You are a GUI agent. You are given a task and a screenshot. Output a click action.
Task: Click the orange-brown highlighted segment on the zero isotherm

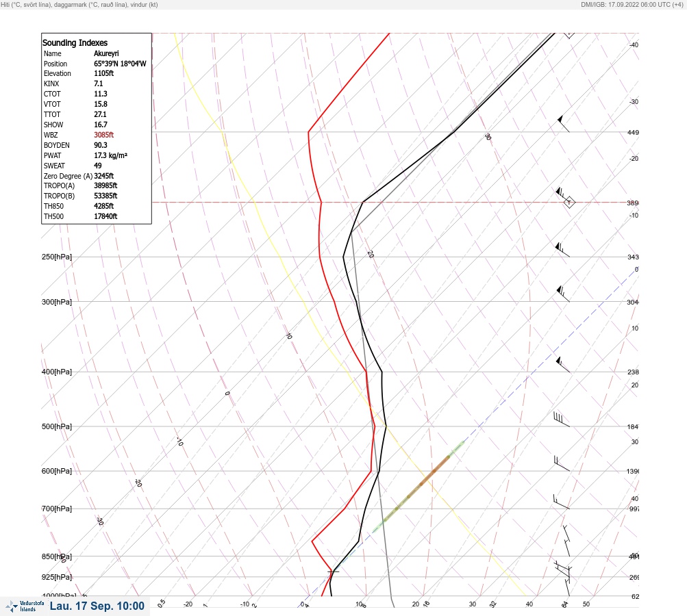point(435,470)
